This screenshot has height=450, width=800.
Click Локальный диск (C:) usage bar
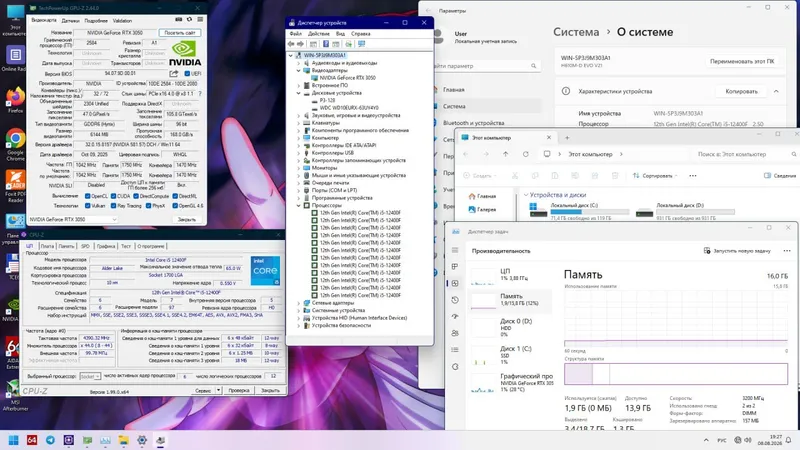pyautogui.click(x=590, y=212)
